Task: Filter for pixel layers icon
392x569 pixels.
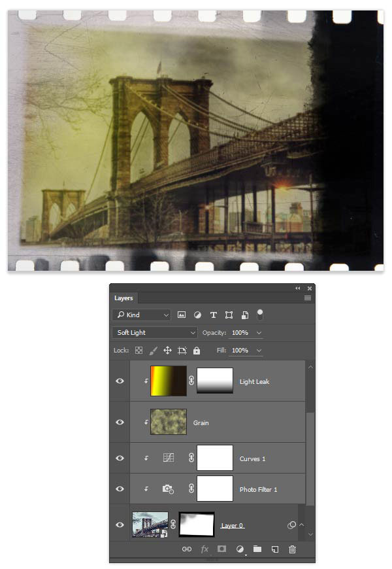Action: click(182, 315)
